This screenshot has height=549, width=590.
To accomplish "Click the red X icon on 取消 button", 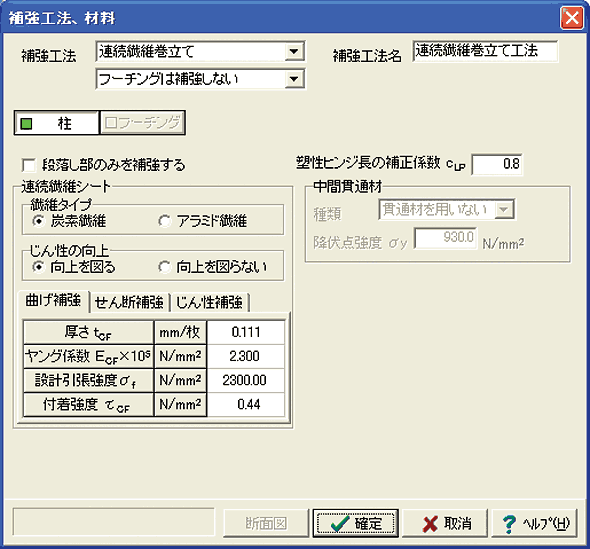I will [x=430, y=524].
